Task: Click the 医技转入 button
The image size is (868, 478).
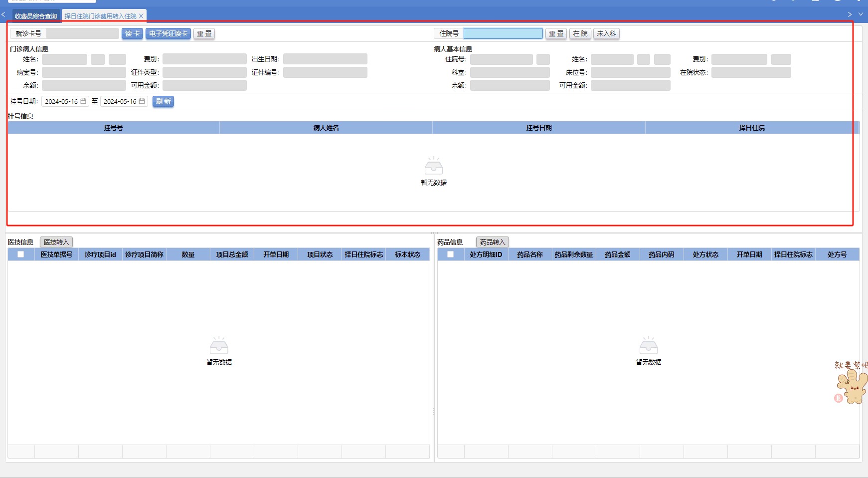Action: pyautogui.click(x=56, y=242)
